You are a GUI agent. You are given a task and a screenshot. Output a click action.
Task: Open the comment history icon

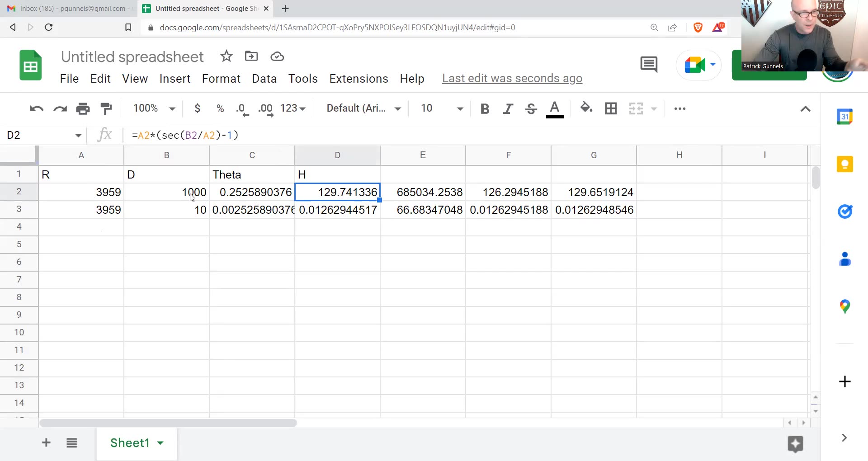click(x=649, y=65)
